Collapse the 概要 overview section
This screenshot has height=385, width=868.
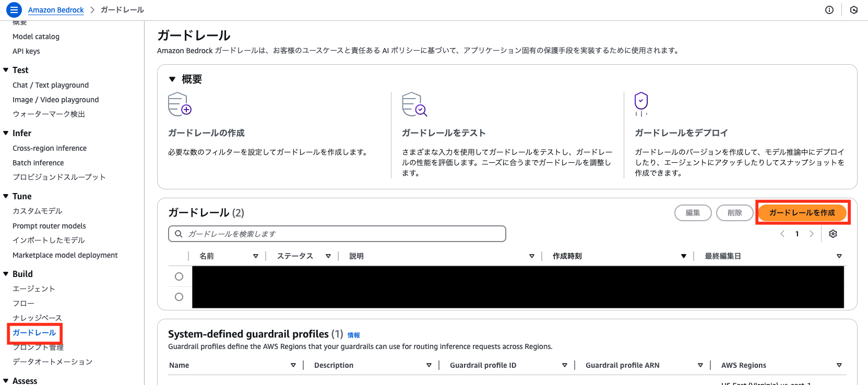point(172,79)
